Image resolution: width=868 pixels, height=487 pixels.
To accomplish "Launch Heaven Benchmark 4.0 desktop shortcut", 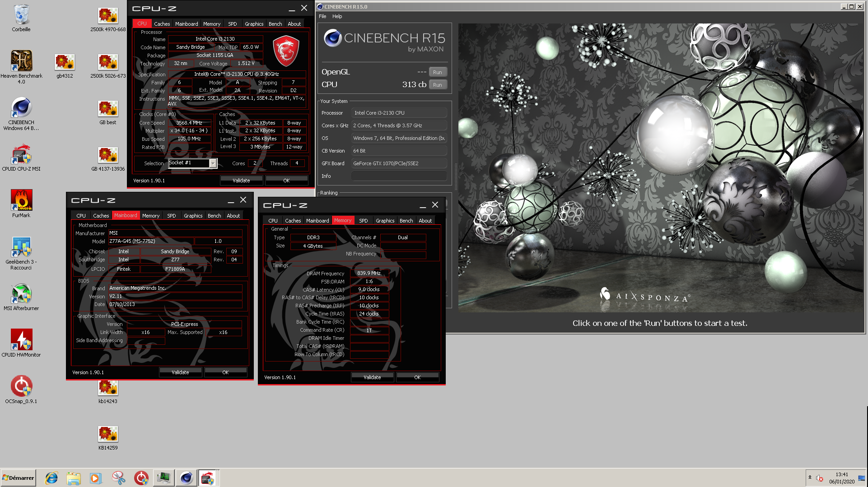I will tap(21, 67).
